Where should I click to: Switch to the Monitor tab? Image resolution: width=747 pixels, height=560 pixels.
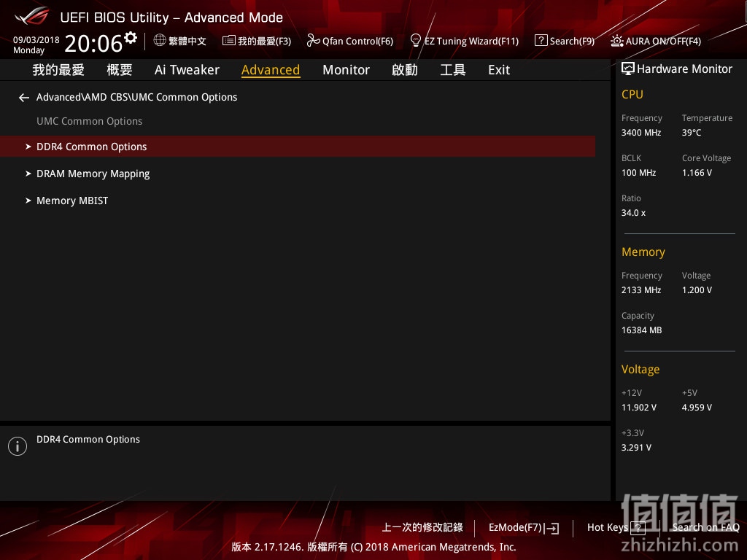click(346, 70)
